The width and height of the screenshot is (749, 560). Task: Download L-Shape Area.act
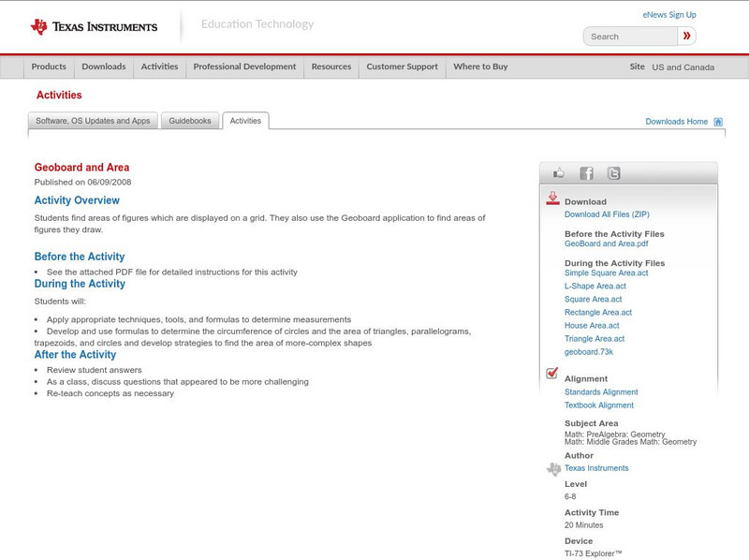[595, 287]
